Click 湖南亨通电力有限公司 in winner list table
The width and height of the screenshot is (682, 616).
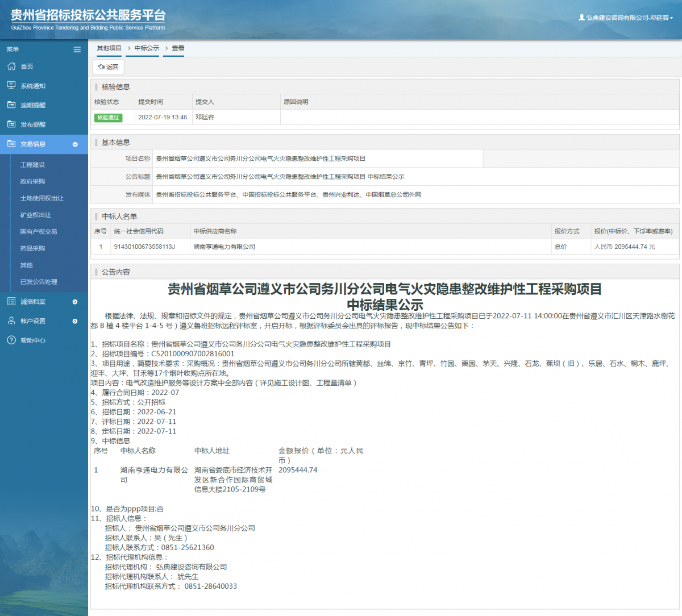click(224, 247)
